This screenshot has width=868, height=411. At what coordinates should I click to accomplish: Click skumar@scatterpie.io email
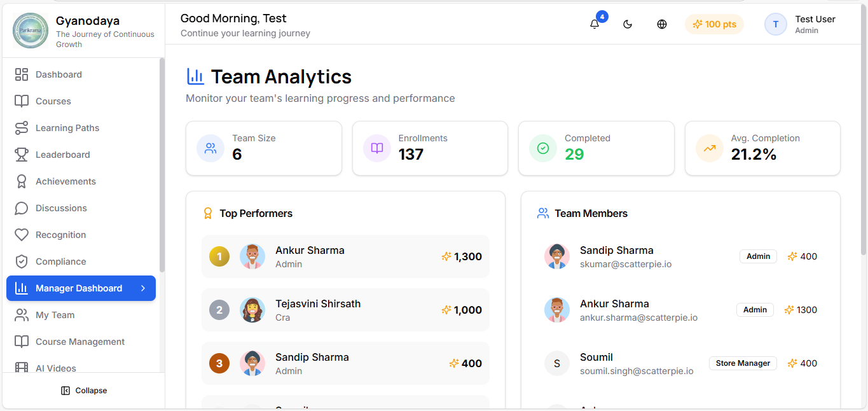tap(626, 264)
